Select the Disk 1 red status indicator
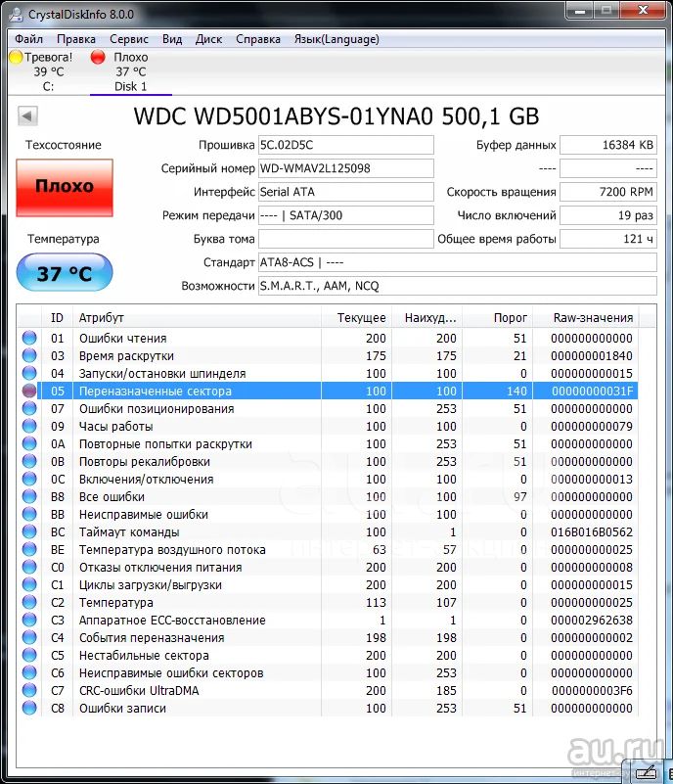The image size is (673, 784). tap(98, 57)
